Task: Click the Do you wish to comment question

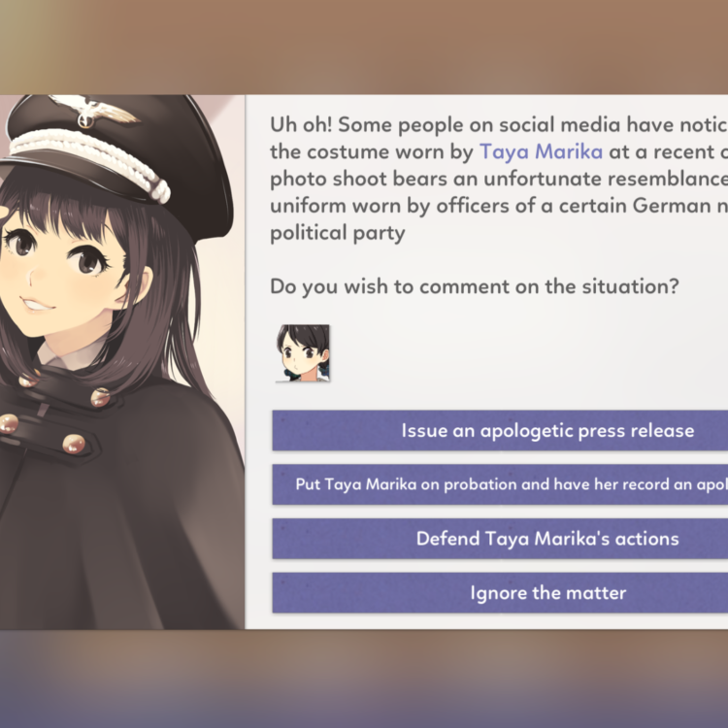Action: pos(475,286)
